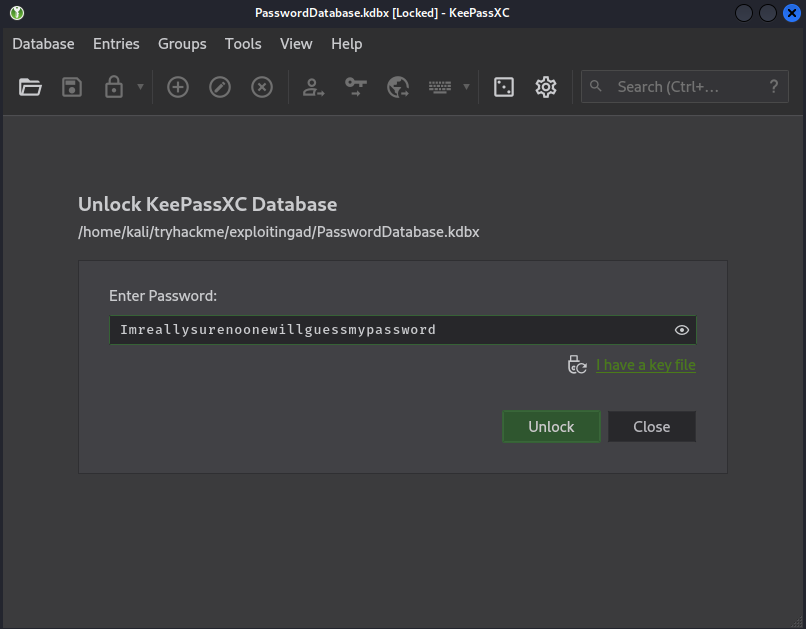Open Settings gear icon

pyautogui.click(x=546, y=87)
